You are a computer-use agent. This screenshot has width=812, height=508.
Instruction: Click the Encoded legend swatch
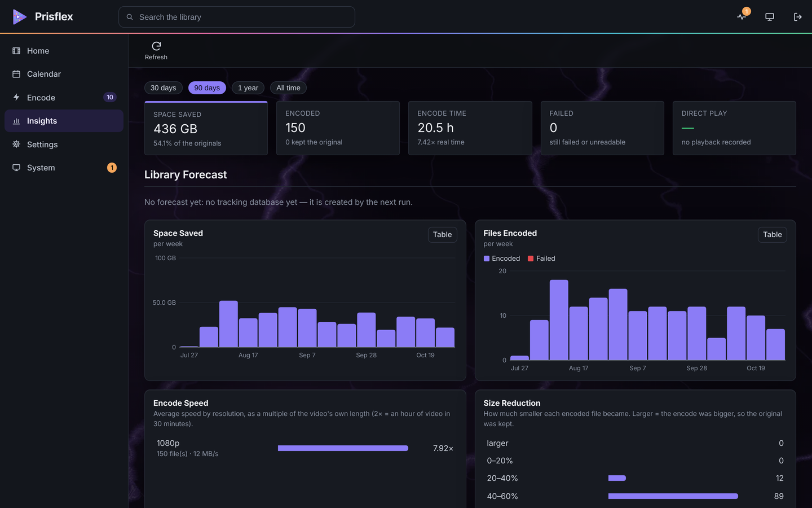point(487,259)
